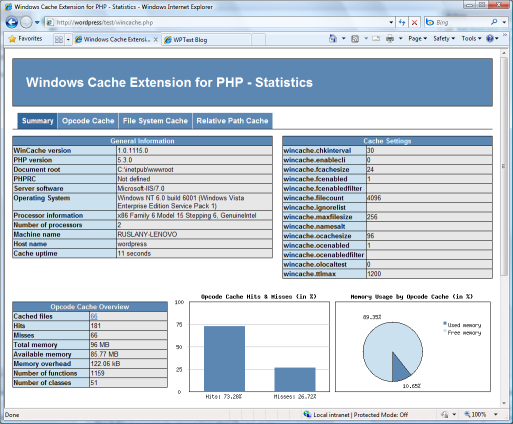Viewport: 513px width, 424px height.
Task: Click the browser Forward arrow button
Action: coord(26,22)
